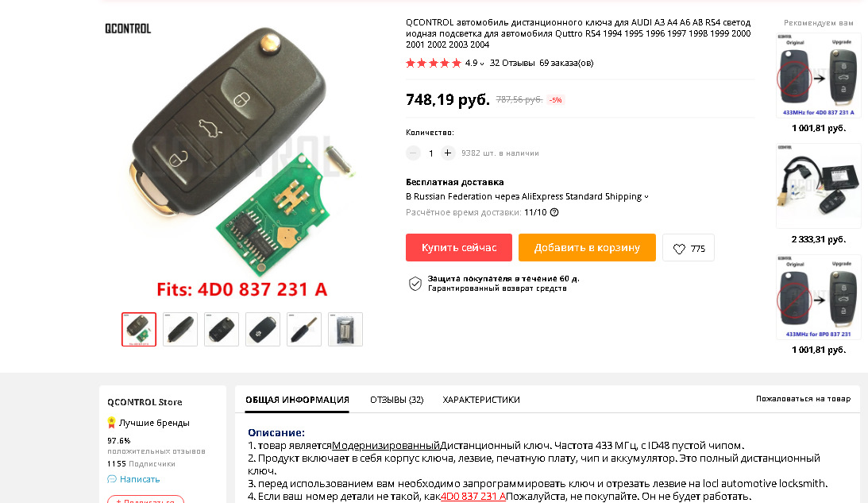Switch to the ОТЗЫВЫ (32) tab
This screenshot has height=503, width=868.
[x=397, y=400]
